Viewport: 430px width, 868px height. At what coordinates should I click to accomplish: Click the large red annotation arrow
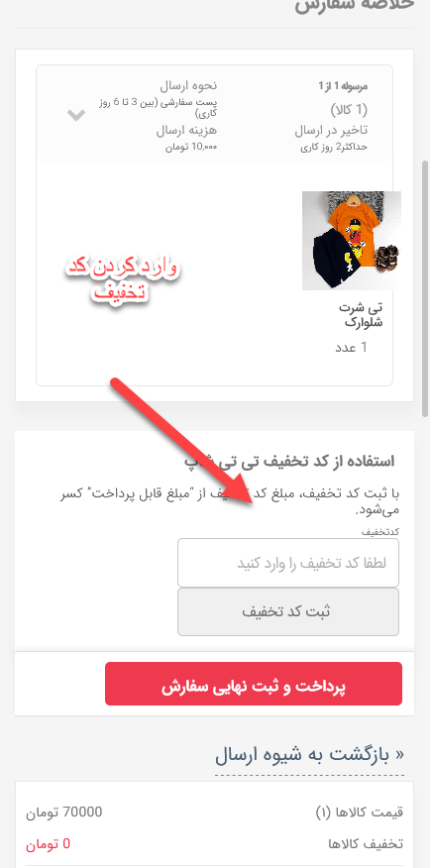pyautogui.click(x=181, y=441)
